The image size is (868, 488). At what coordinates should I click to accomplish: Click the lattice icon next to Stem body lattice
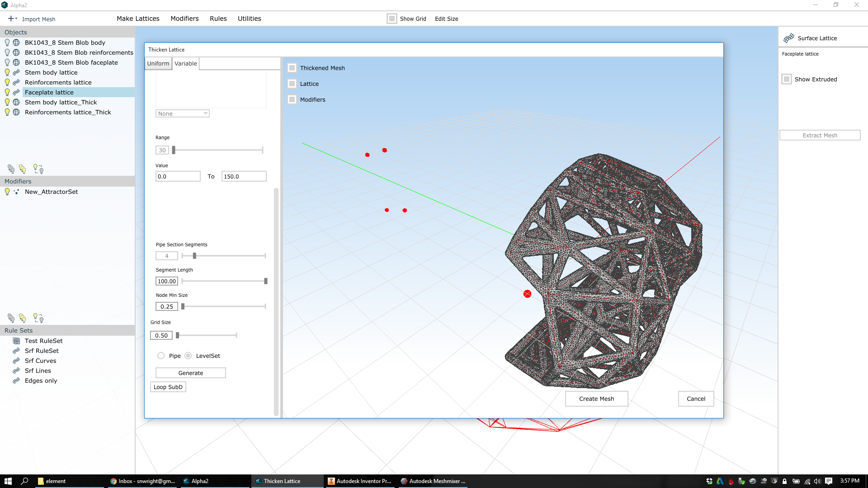coord(16,72)
